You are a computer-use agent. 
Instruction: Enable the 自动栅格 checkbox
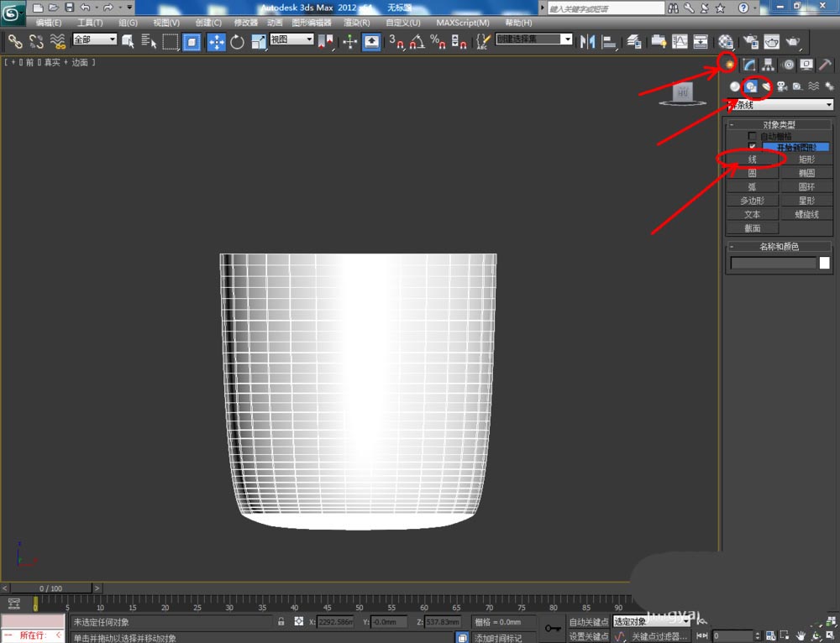coord(753,136)
